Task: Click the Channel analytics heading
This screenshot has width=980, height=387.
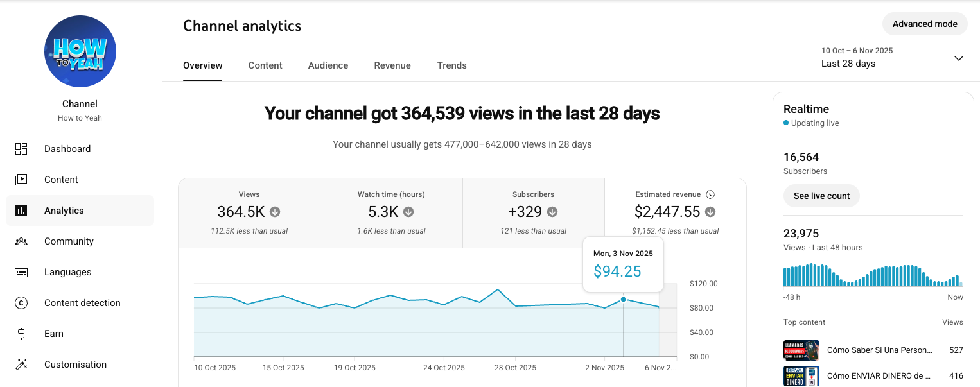Action: pyautogui.click(x=242, y=26)
